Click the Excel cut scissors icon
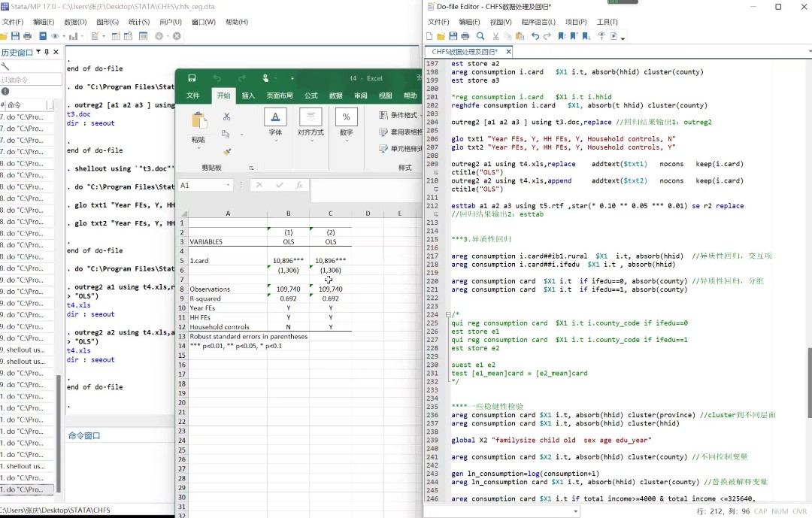 226,117
